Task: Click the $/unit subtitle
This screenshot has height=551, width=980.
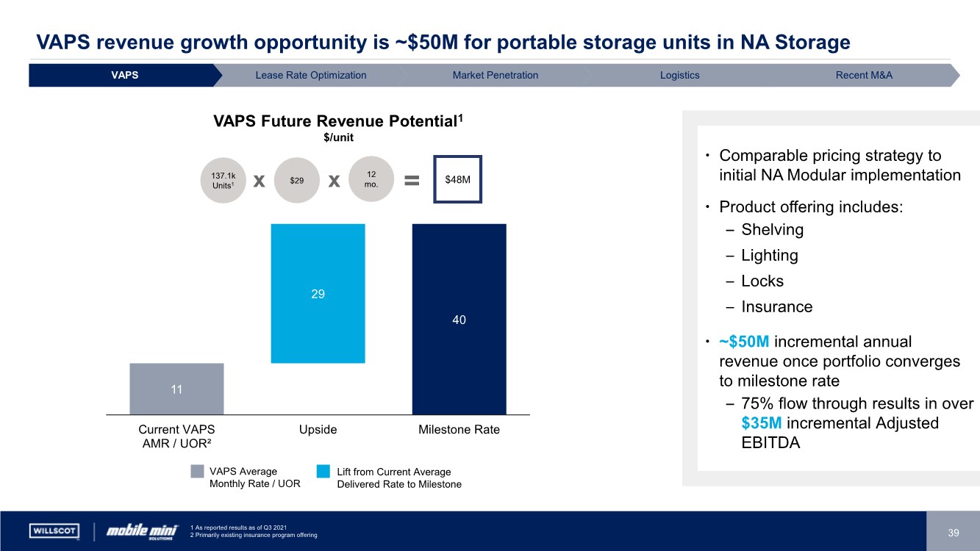Action: click(338, 139)
